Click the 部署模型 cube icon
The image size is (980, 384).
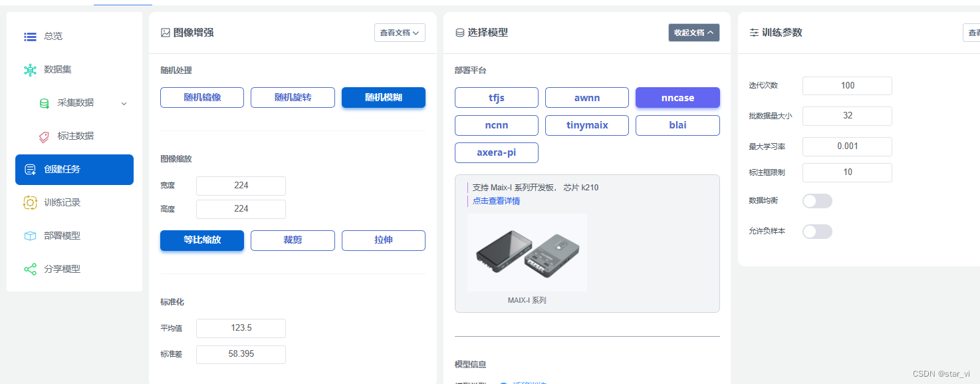(x=30, y=236)
